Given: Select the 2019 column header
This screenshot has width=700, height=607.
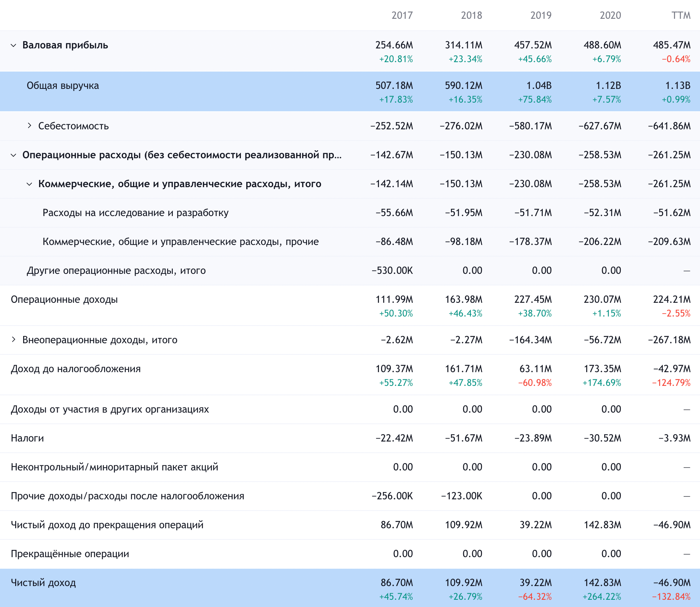Looking at the screenshot, I should coord(541,15).
